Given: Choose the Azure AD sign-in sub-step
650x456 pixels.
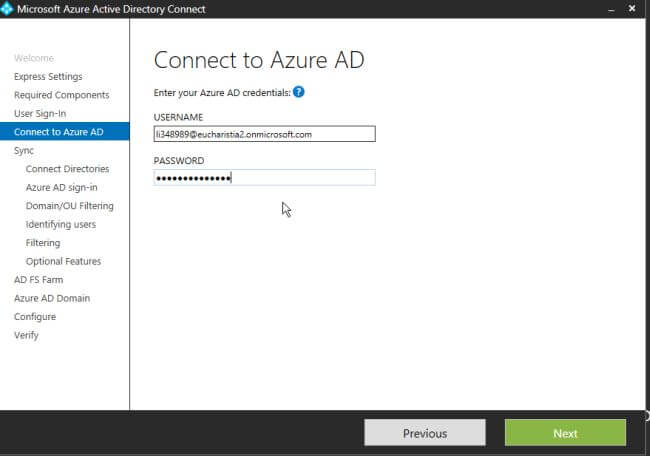Looking at the screenshot, I should click(62, 187).
